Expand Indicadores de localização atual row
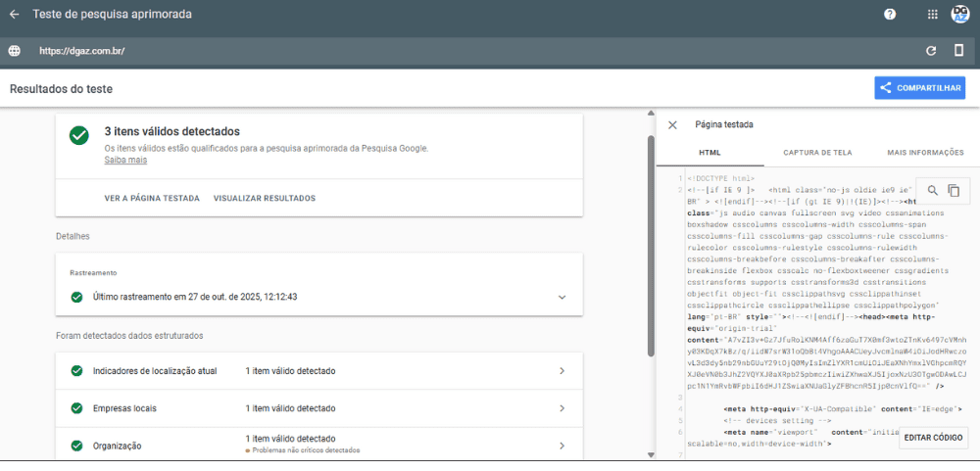This screenshot has height=471, width=980. 562,371
